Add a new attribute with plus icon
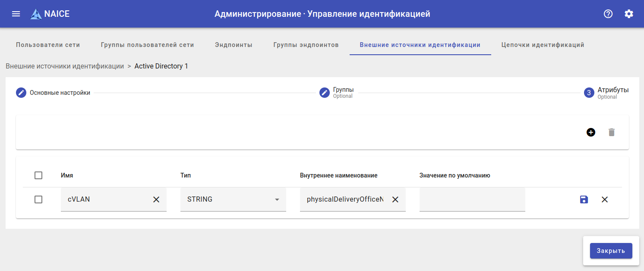644x271 pixels. [591, 132]
